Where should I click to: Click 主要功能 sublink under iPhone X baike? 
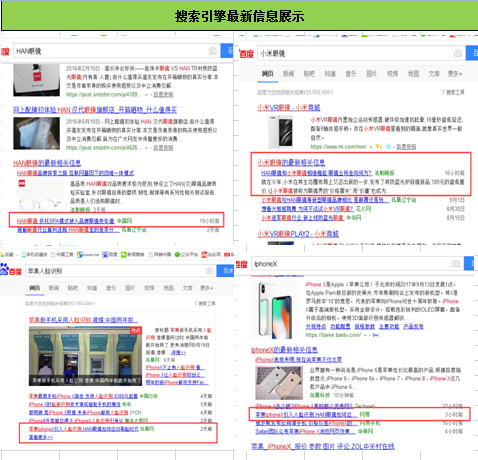point(389,327)
